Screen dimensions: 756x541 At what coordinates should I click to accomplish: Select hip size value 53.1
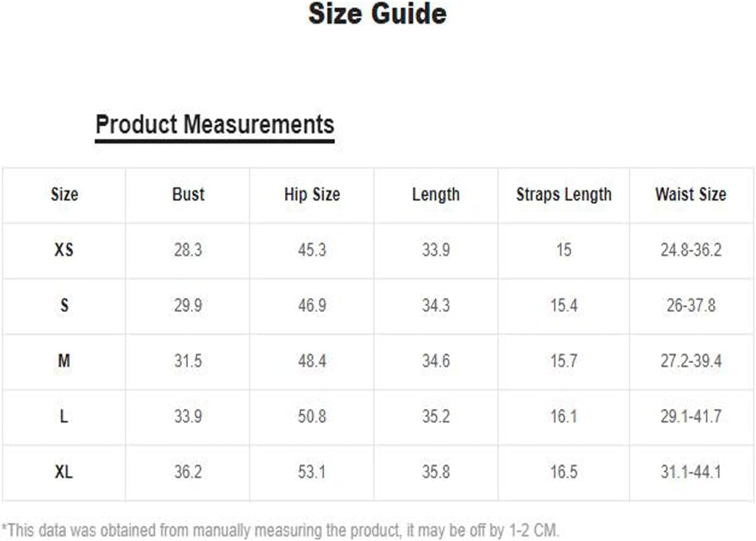coord(311,472)
